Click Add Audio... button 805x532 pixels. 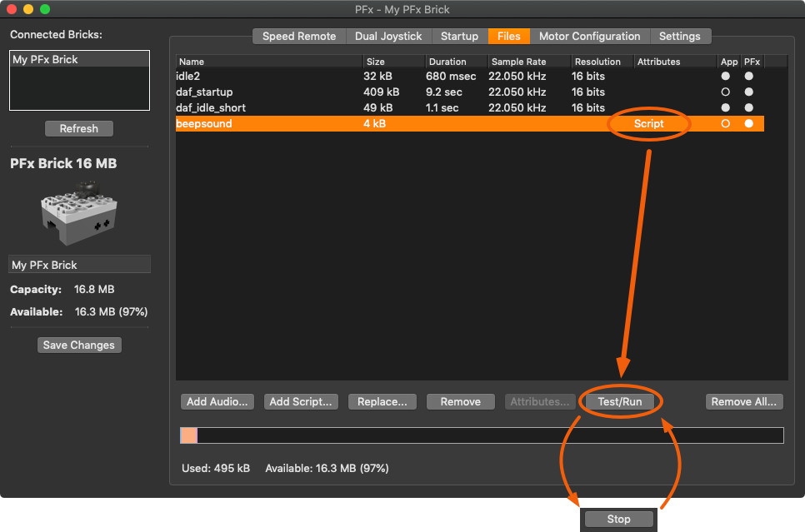coord(217,401)
